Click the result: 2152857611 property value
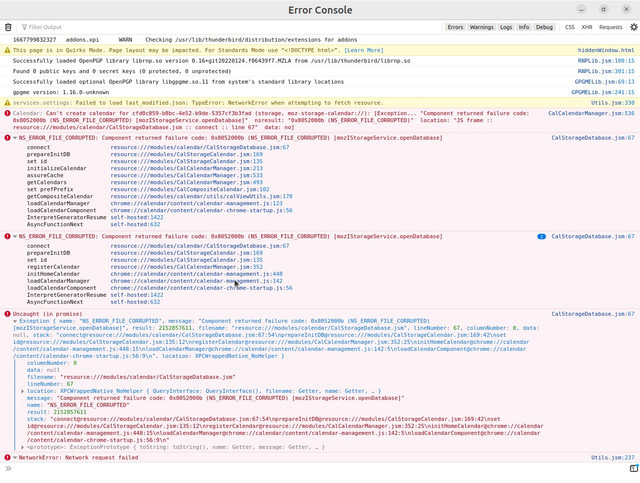This screenshot has width=640, height=483. tap(69, 412)
